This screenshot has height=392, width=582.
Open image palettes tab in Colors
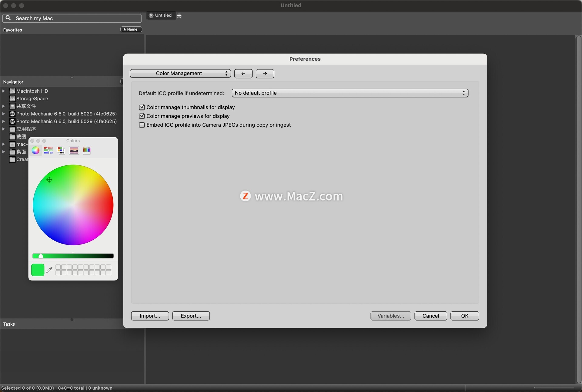tap(74, 150)
